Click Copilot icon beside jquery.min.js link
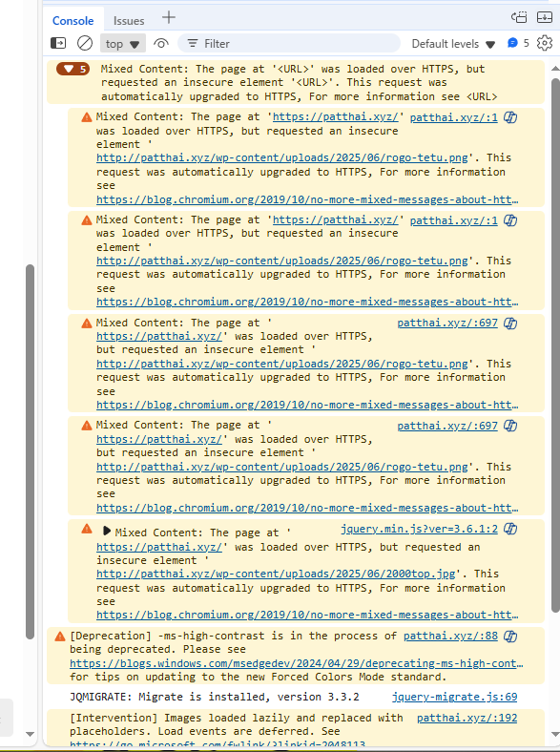The width and height of the screenshot is (560, 752). coord(510,529)
